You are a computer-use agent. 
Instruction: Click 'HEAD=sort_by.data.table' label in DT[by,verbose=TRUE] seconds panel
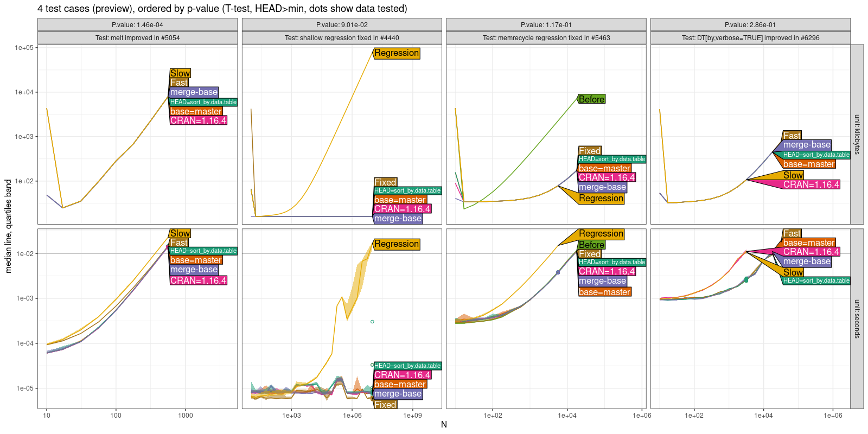(x=816, y=281)
